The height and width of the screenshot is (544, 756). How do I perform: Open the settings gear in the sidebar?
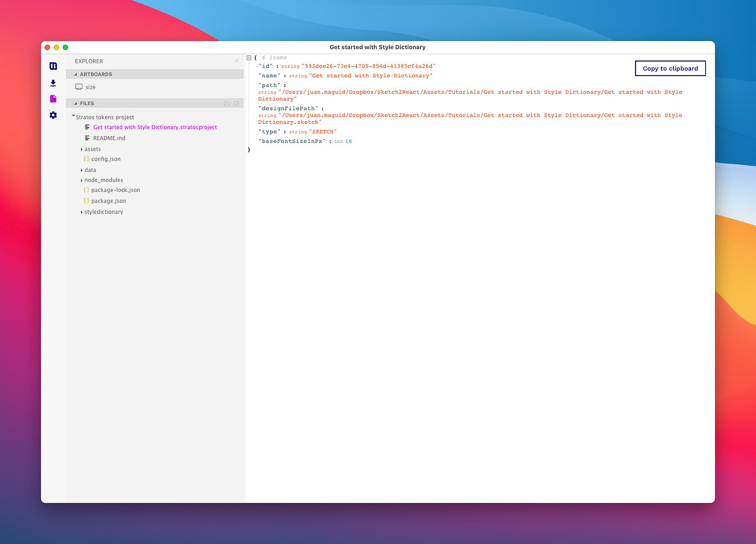click(x=53, y=115)
